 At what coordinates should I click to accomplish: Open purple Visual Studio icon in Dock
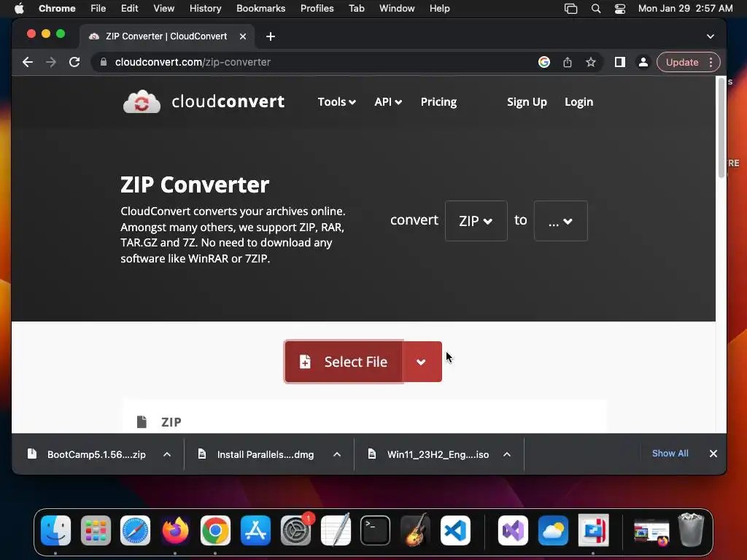[x=513, y=530]
